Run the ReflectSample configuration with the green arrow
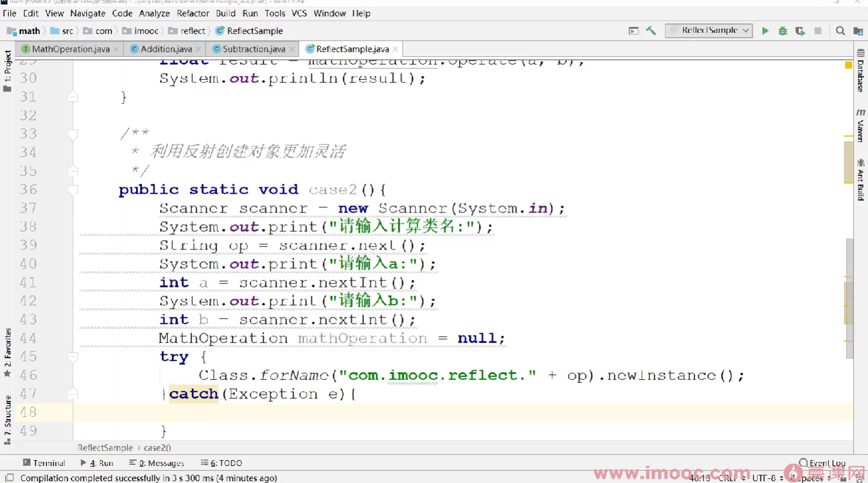868x483 pixels. click(x=765, y=31)
